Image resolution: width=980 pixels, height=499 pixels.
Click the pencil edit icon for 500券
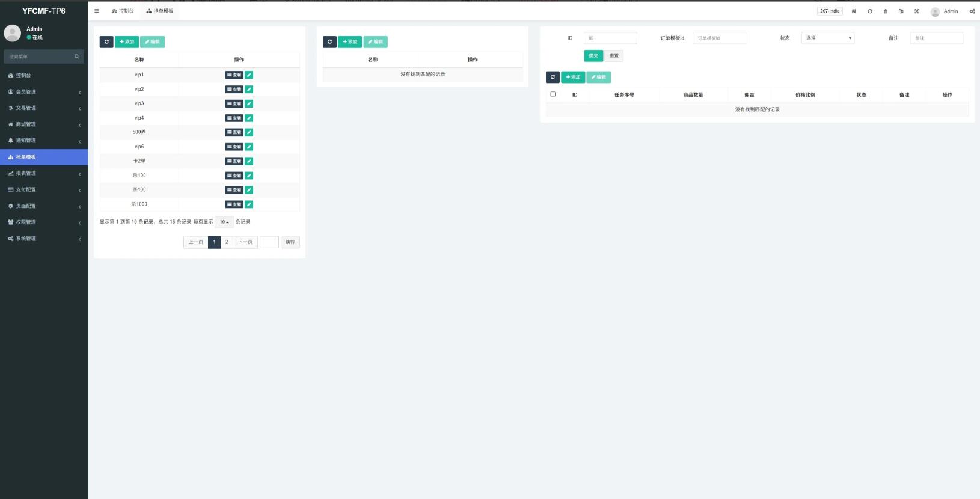[x=249, y=132]
